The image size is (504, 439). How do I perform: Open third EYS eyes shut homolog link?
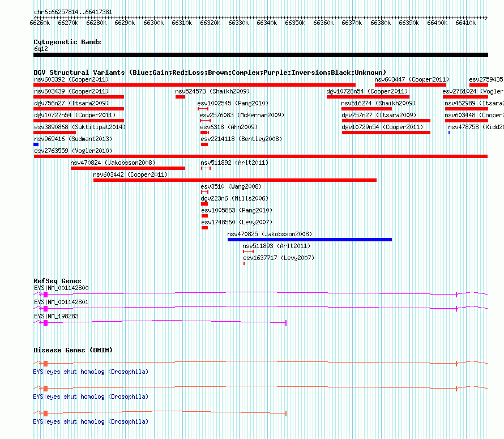pyautogui.click(x=91, y=421)
